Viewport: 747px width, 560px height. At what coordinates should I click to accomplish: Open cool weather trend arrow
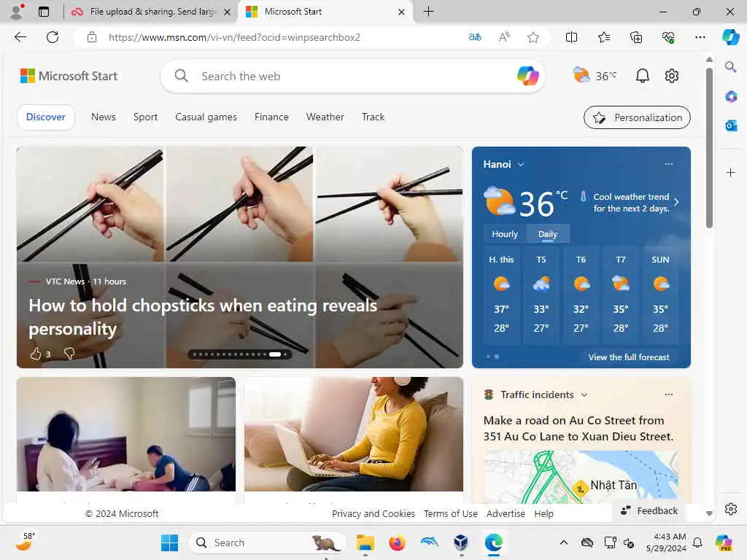click(676, 202)
